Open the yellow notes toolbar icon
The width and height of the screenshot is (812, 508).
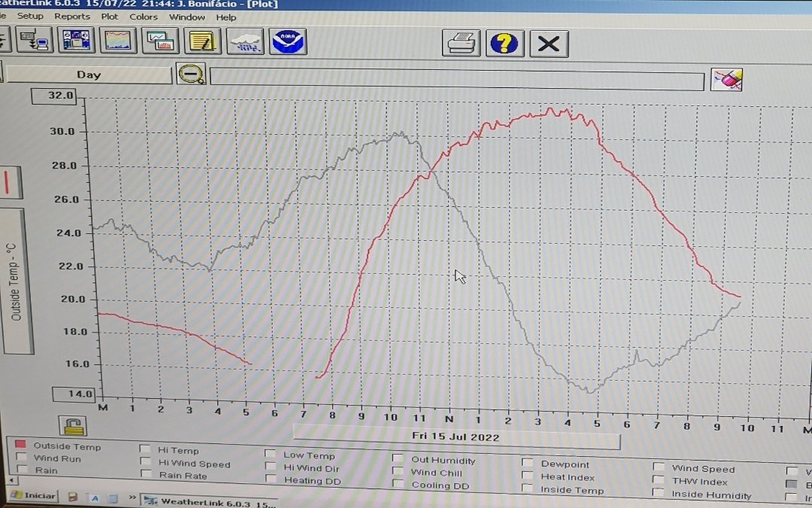pos(202,41)
